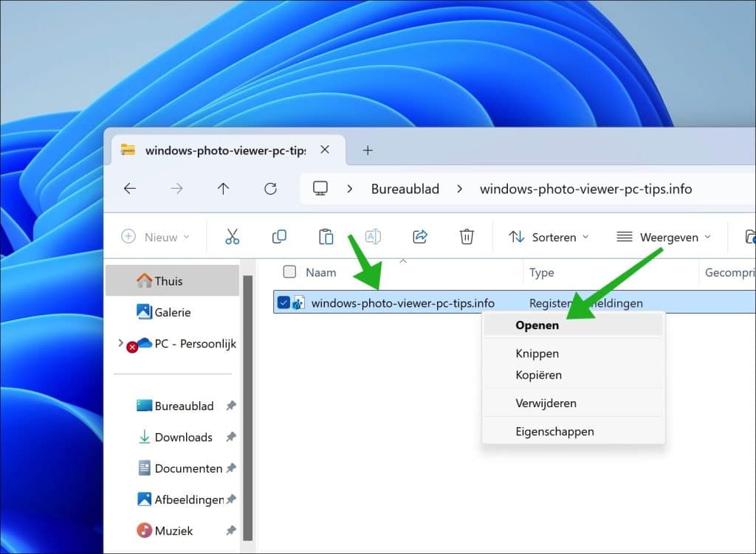This screenshot has width=756, height=554.
Task: Choose Kopiëren from the context menu
Action: click(x=573, y=375)
